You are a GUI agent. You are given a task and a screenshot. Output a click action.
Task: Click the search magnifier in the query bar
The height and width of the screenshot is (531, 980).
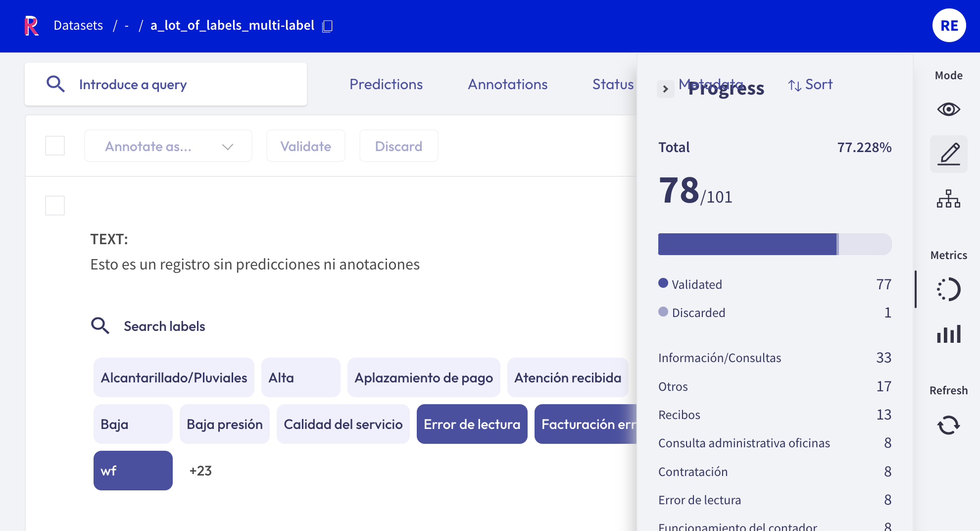pos(55,84)
